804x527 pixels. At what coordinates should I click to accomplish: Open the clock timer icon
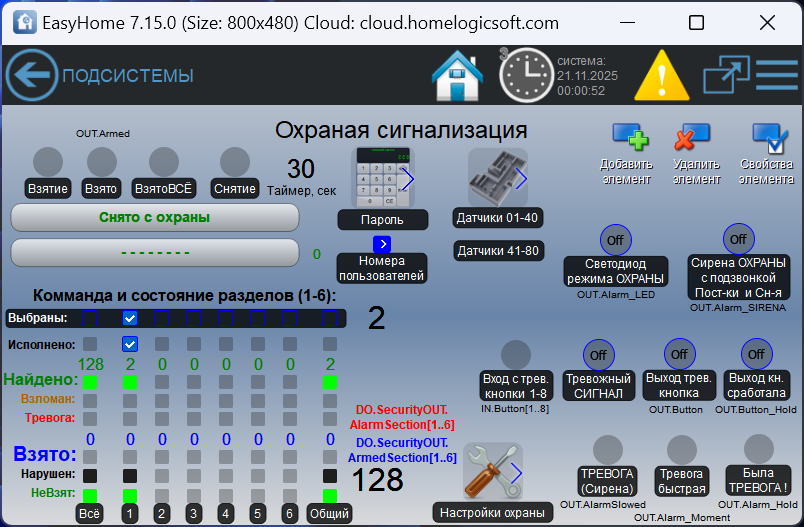pyautogui.click(x=525, y=76)
